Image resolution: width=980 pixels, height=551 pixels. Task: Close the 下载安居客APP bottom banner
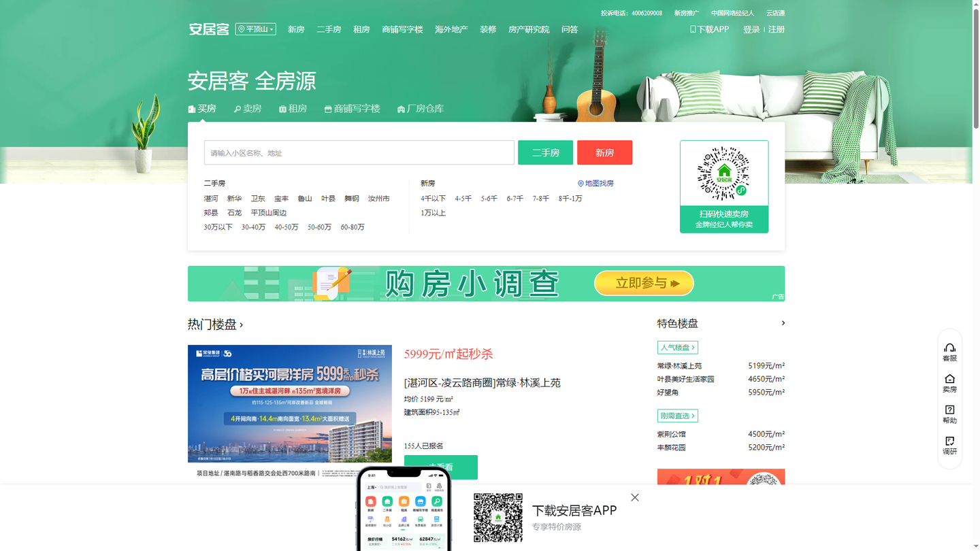click(635, 498)
